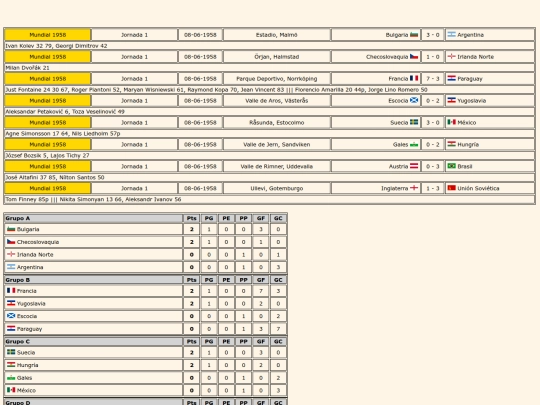The height and width of the screenshot is (405, 540).
Task: Click the Escocia flag in the Grupo B table
Action: coord(11,316)
